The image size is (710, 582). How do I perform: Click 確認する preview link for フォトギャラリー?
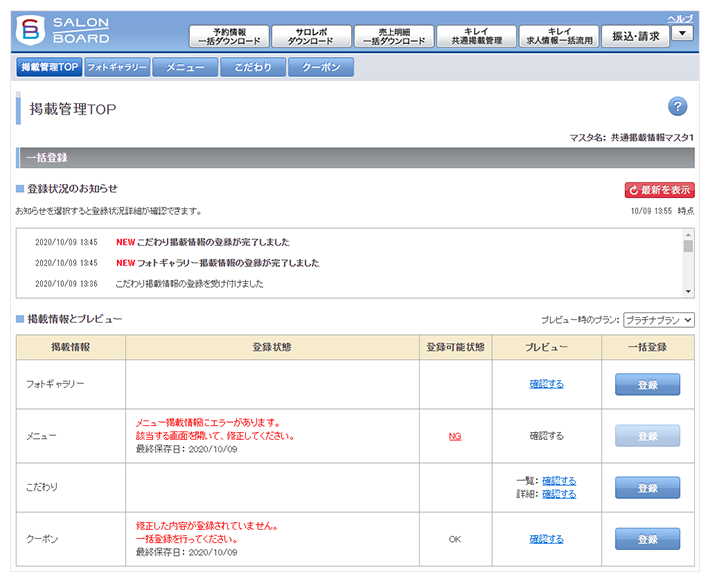point(546,384)
